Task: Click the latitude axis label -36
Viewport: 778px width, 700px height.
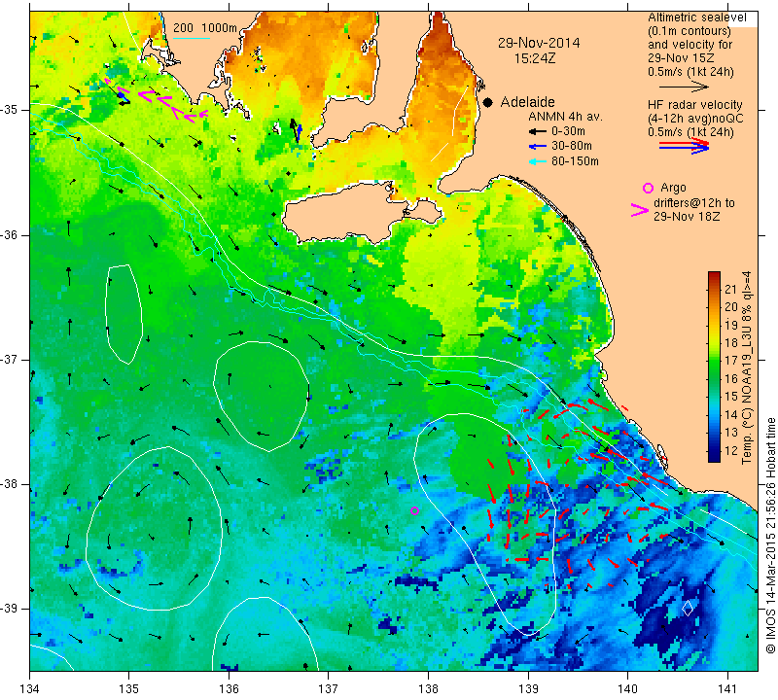Action: [x=10, y=234]
